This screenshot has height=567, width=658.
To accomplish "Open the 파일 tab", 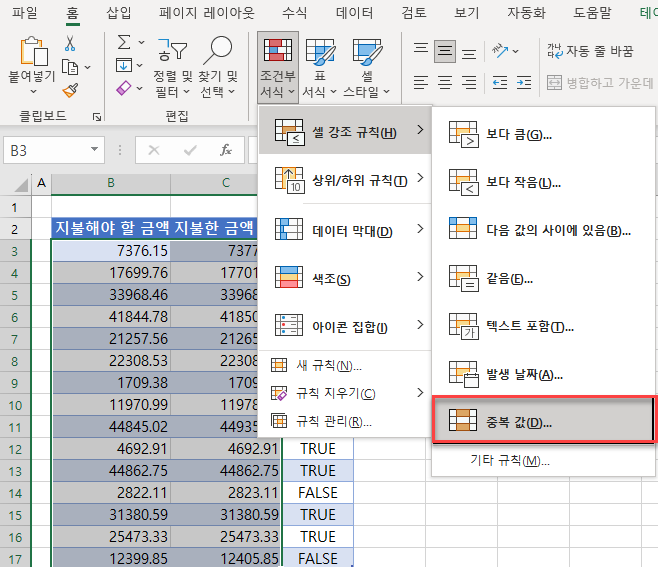I will pyautogui.click(x=24, y=13).
